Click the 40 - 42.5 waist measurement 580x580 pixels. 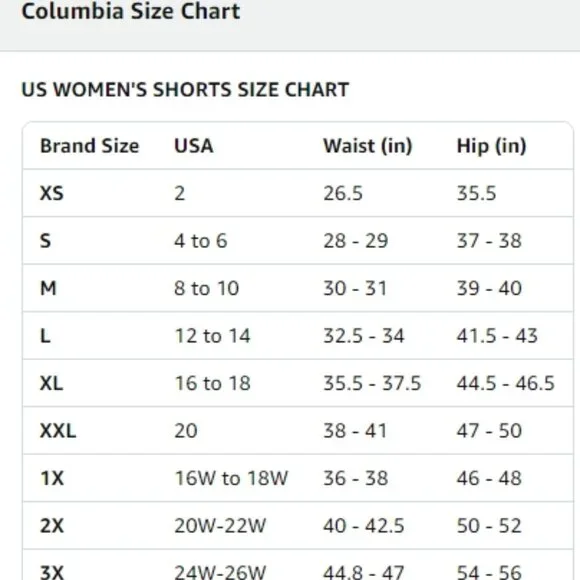pyautogui.click(x=364, y=526)
